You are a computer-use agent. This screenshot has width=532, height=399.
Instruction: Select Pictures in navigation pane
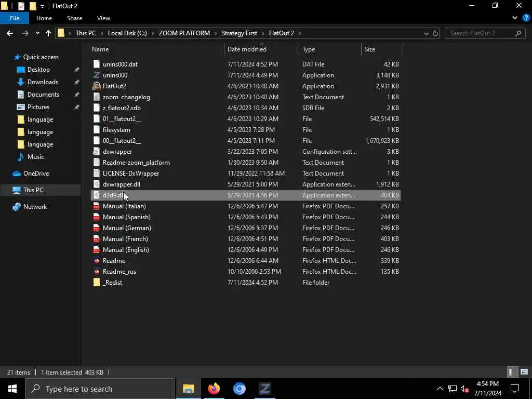tap(38, 107)
